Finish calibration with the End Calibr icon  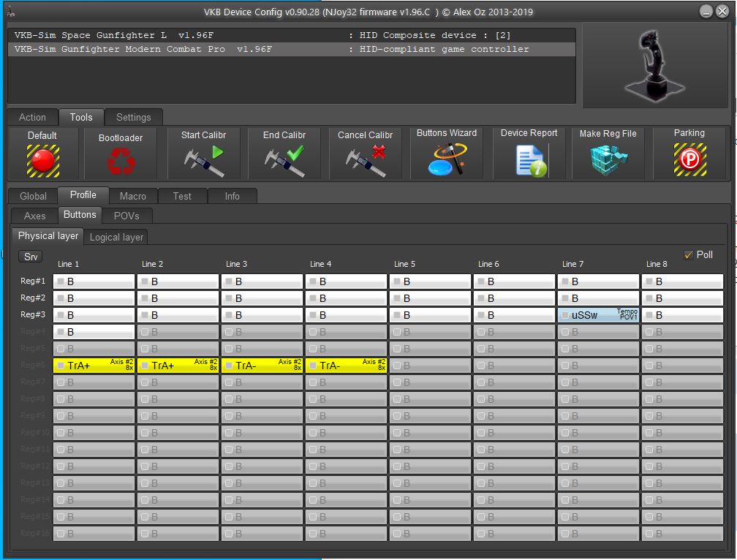coord(284,161)
